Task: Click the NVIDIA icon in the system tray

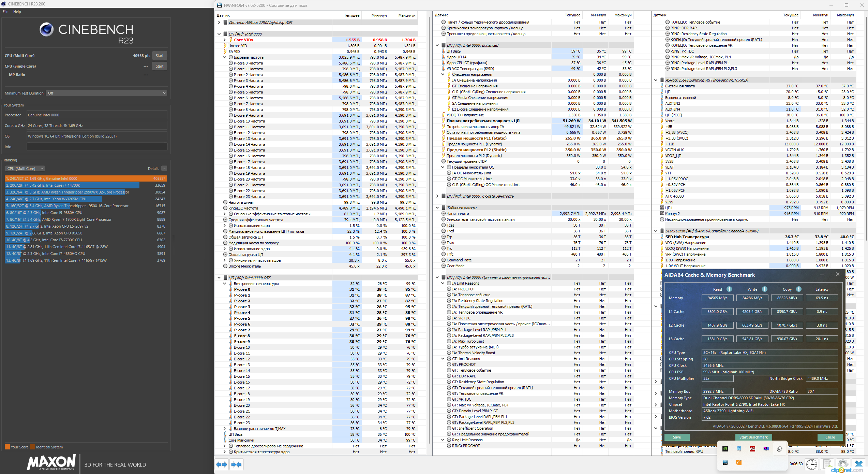Action: point(725,449)
